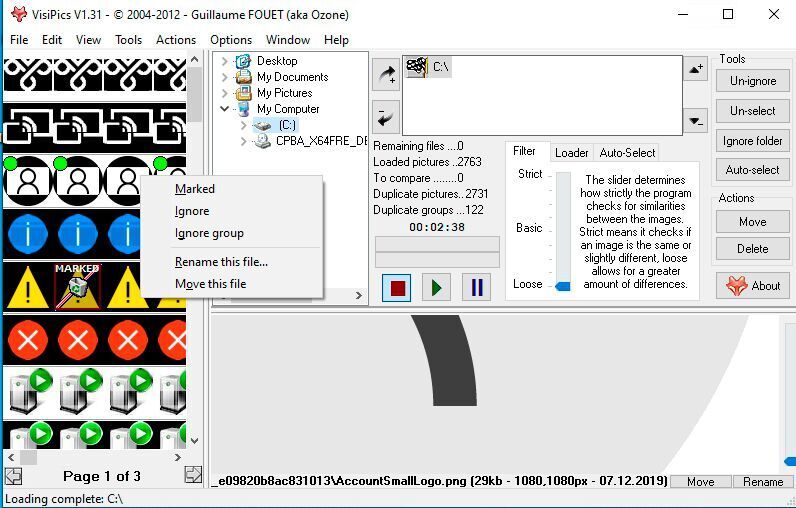Click the Move button under Actions

click(x=753, y=222)
